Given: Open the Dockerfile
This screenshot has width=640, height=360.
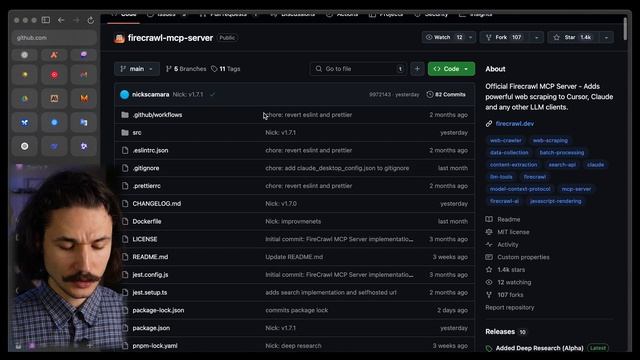Looking at the screenshot, I should click(147, 222).
